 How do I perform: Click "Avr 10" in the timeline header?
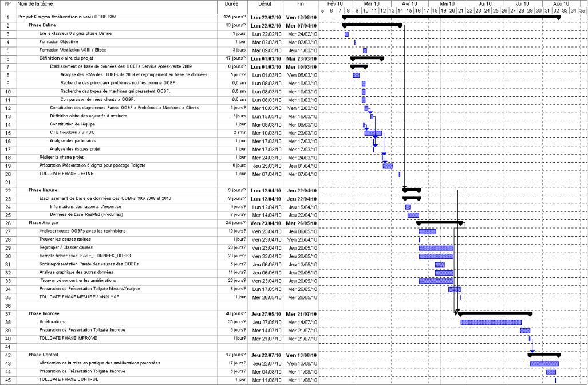tap(409, 3)
